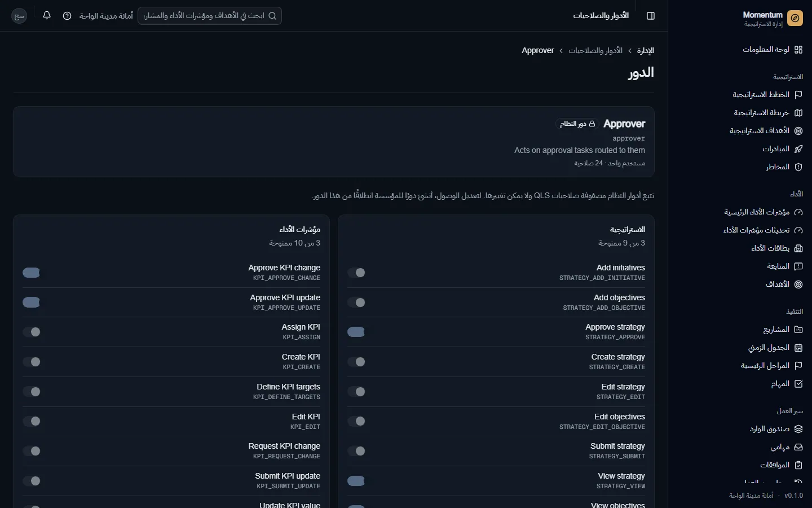
Task: Open the user avatar menu
Action: tap(19, 16)
